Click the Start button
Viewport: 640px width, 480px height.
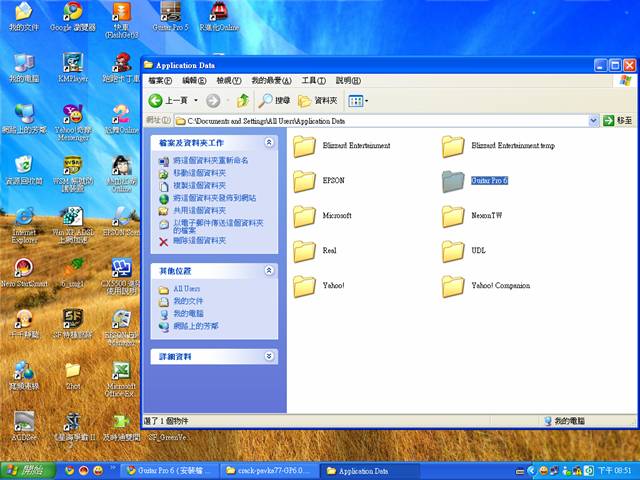[28, 471]
